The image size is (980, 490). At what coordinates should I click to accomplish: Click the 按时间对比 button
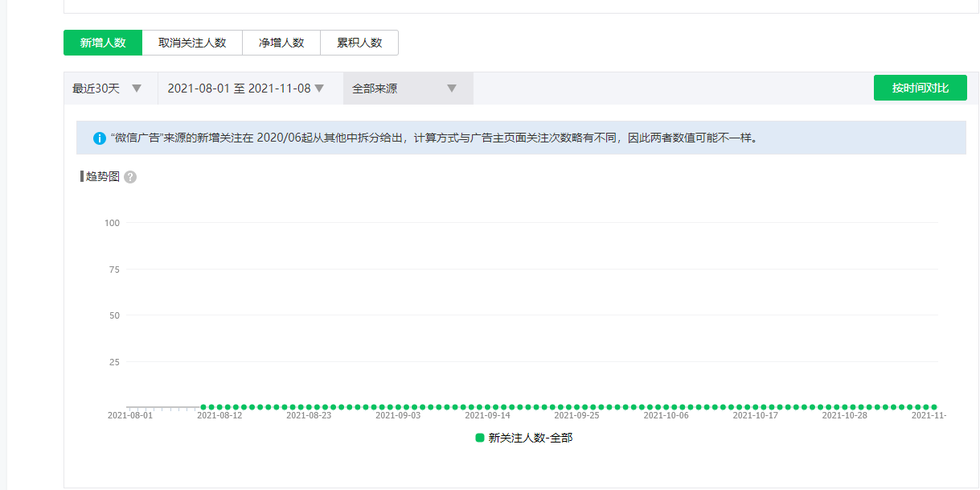pos(920,88)
